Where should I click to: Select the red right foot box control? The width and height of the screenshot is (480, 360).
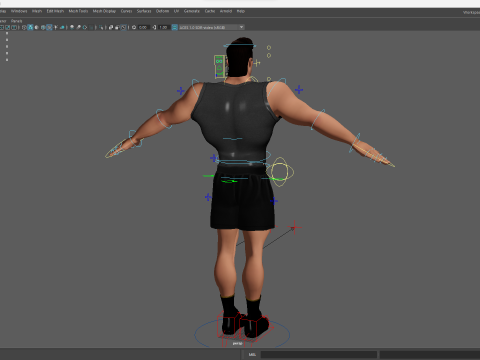(x=257, y=327)
